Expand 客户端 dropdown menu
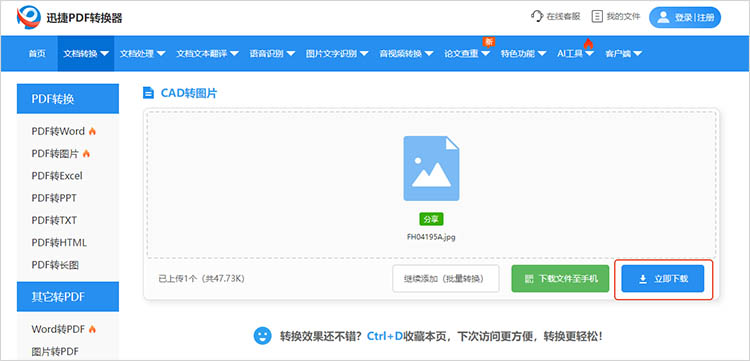Image resolution: width=750 pixels, height=361 pixels. [x=623, y=54]
